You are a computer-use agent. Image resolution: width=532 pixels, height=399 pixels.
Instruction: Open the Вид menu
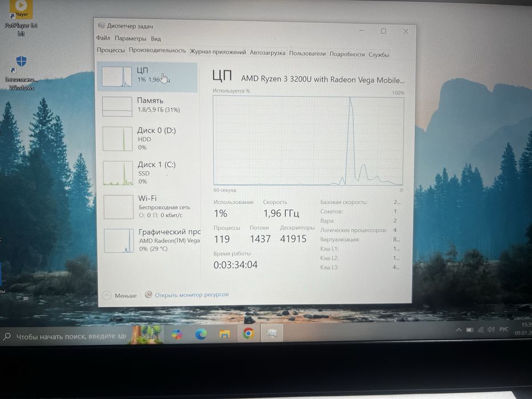click(x=156, y=39)
